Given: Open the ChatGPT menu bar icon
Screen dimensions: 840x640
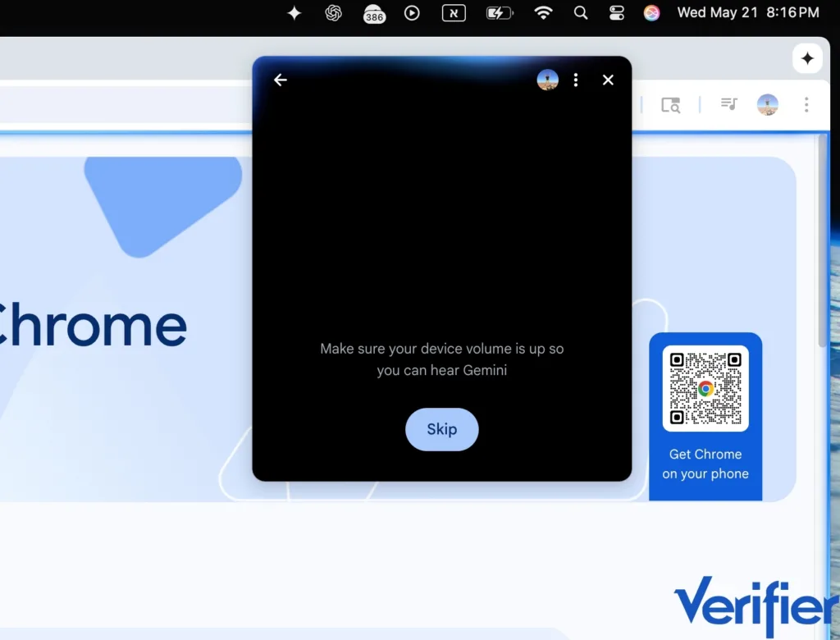Looking at the screenshot, I should (x=333, y=13).
